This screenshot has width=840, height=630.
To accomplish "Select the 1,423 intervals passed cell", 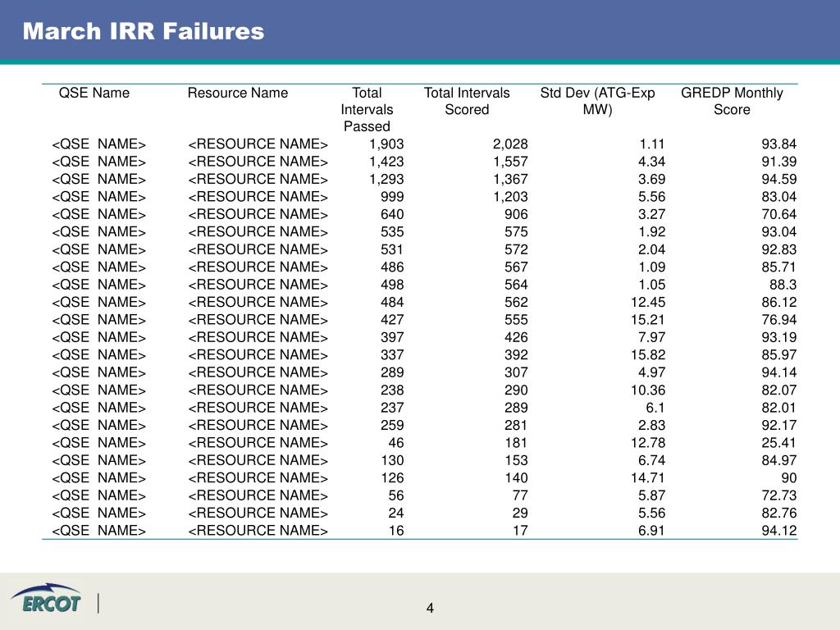I will click(386, 162).
